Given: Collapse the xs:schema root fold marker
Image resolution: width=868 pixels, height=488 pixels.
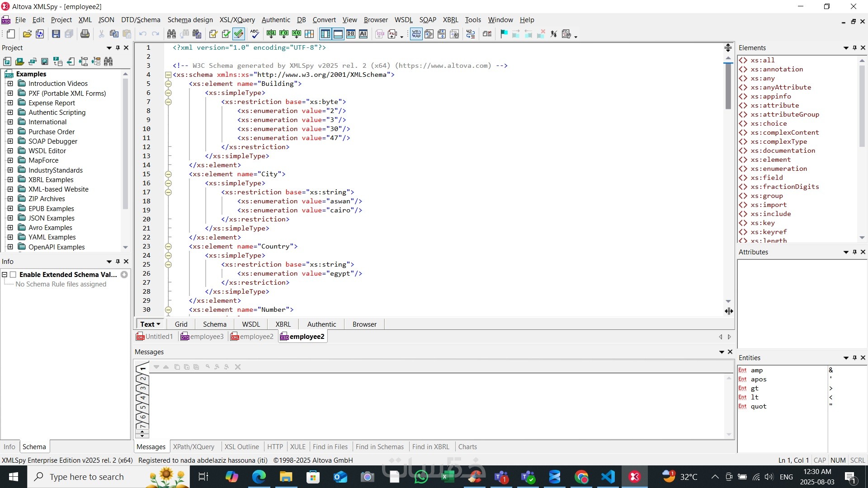Looking at the screenshot, I should [168, 75].
